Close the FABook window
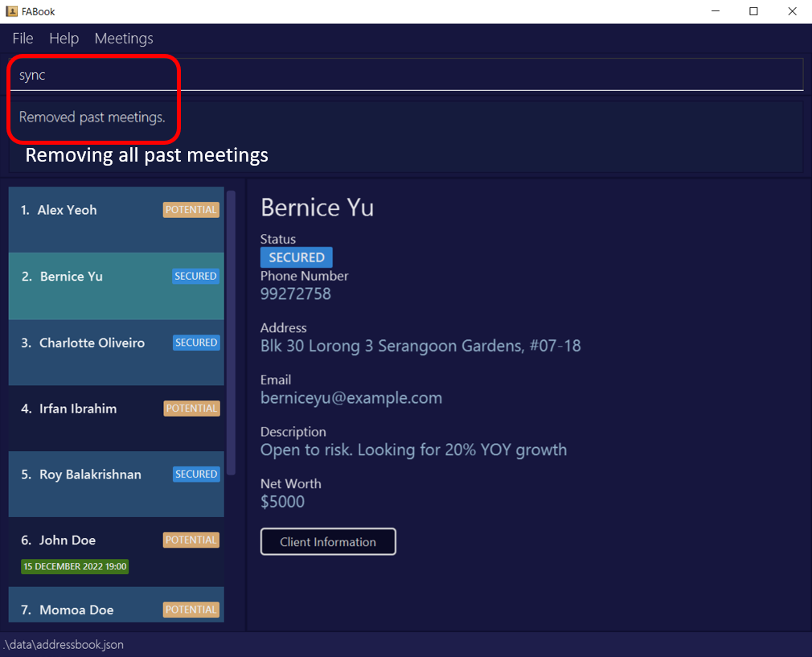The image size is (812, 657). click(x=792, y=11)
